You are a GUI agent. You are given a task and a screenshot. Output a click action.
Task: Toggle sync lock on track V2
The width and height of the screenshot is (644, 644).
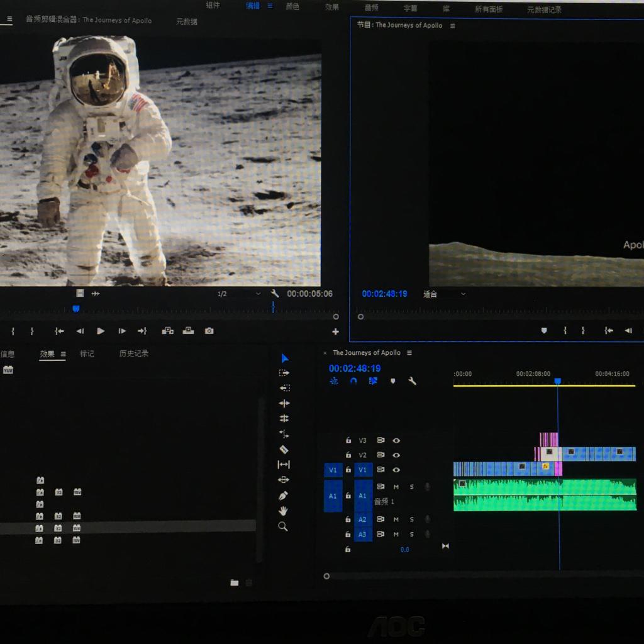[380, 455]
